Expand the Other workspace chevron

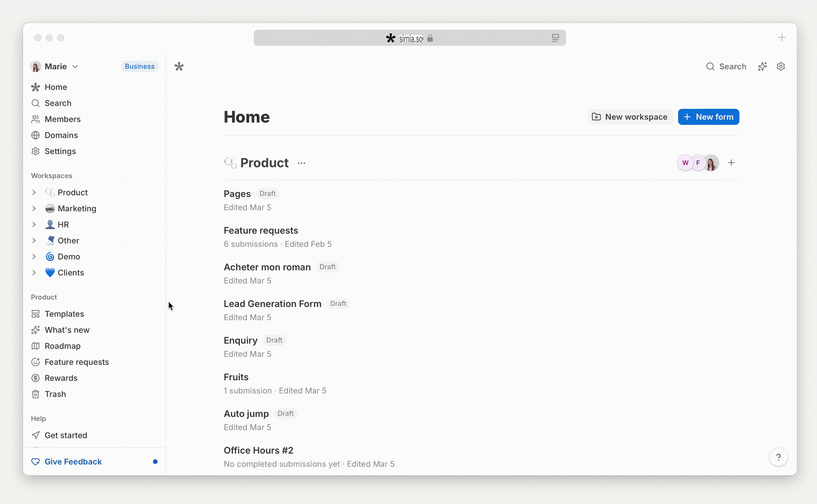[34, 240]
